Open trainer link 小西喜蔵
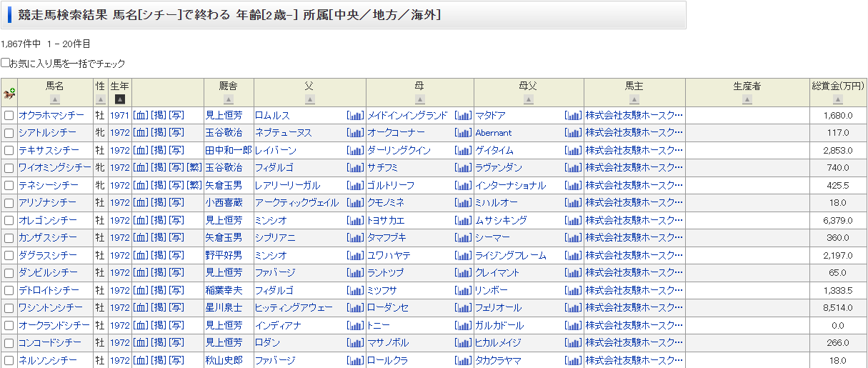The image size is (868, 368). pos(224,203)
